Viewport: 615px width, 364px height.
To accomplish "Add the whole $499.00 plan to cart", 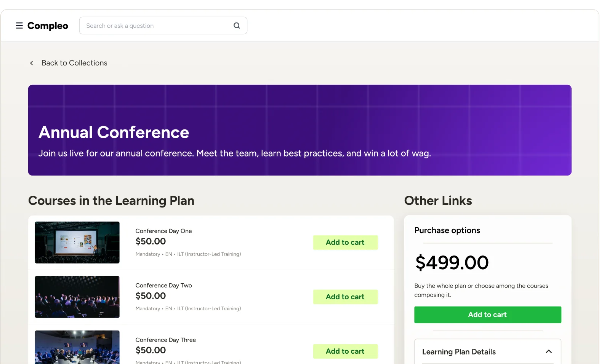I will pyautogui.click(x=488, y=315).
